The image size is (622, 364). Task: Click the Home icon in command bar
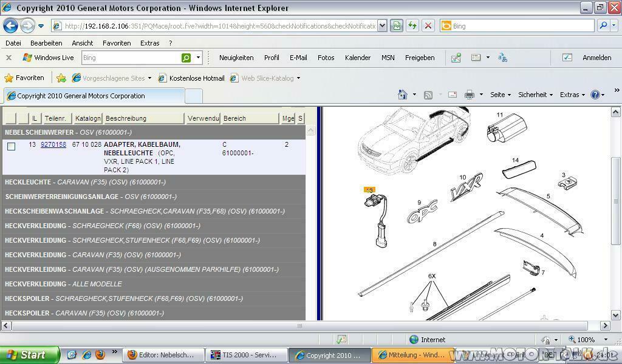coord(402,95)
